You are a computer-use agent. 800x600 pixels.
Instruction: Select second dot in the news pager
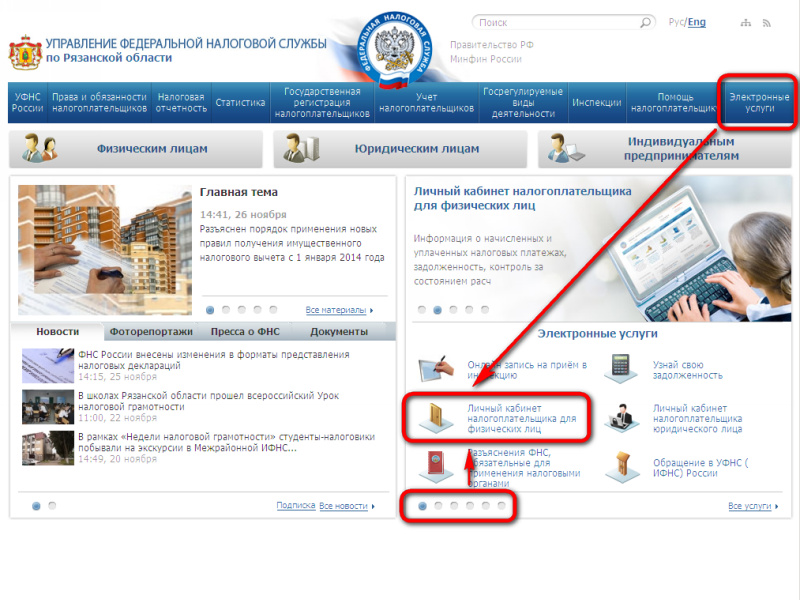(53, 506)
